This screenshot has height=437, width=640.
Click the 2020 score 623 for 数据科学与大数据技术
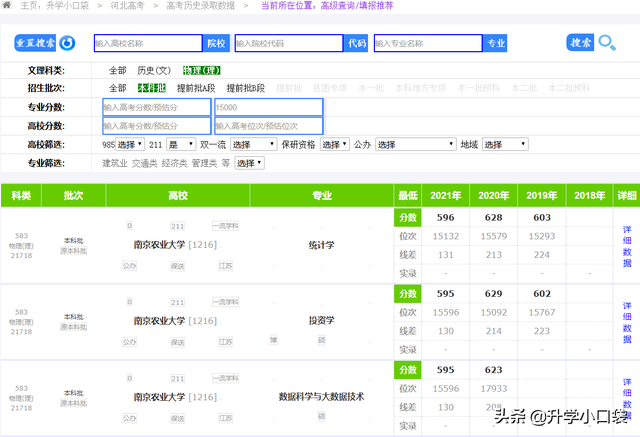tap(493, 370)
